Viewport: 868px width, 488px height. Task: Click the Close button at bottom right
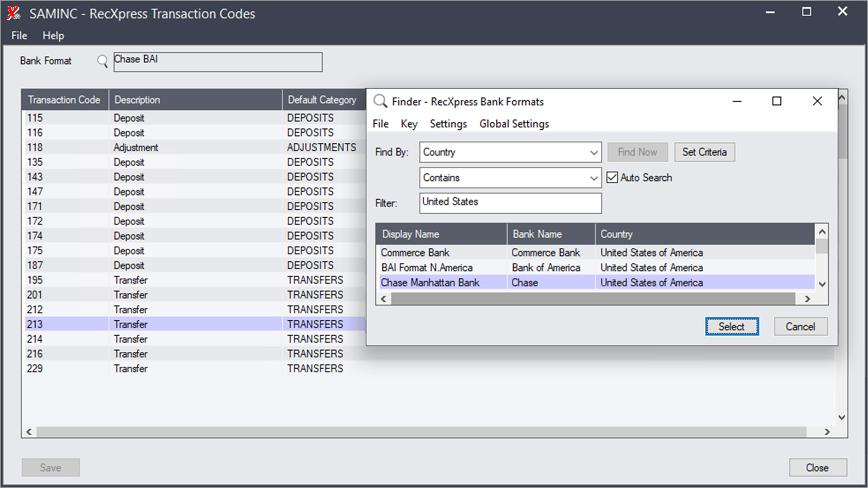817,468
